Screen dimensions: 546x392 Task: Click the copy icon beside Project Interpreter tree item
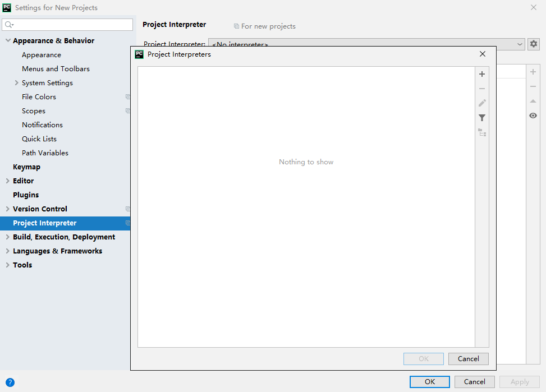128,223
